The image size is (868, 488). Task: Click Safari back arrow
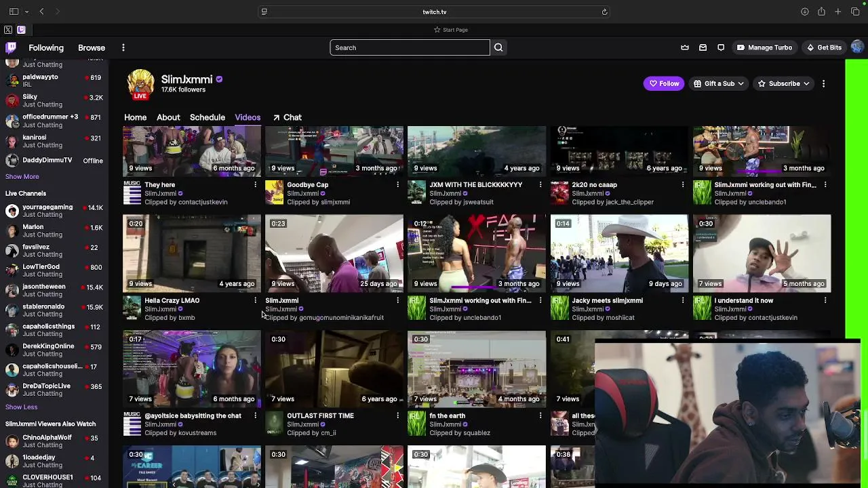tap(41, 12)
